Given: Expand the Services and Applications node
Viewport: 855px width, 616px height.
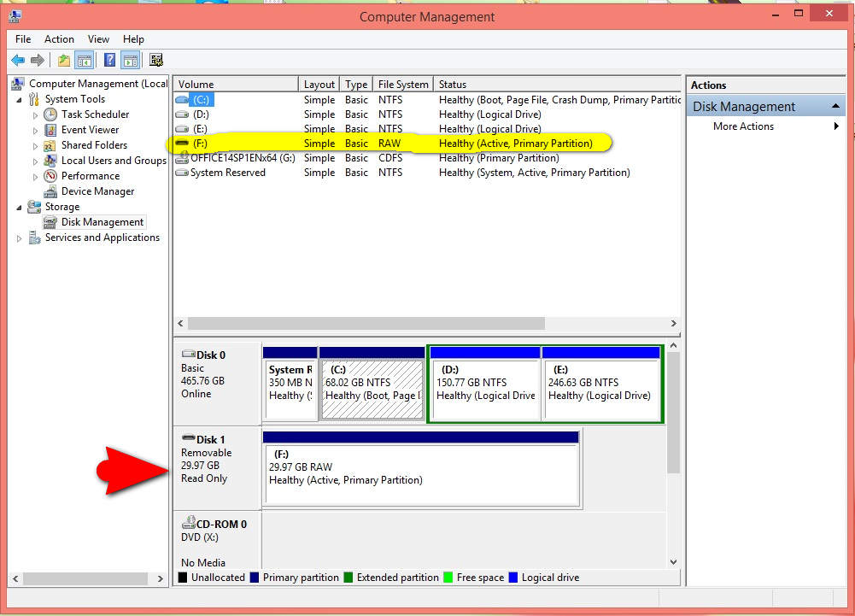Looking at the screenshot, I should tap(20, 238).
